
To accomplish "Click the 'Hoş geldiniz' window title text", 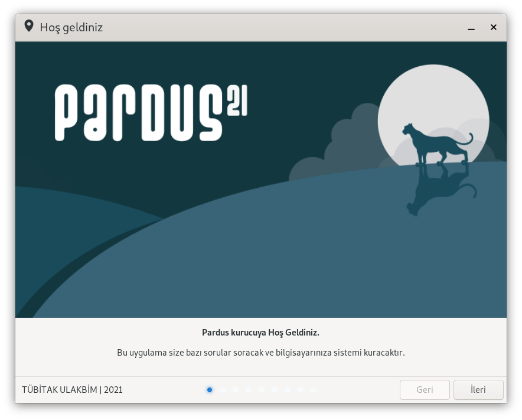I will [x=71, y=27].
